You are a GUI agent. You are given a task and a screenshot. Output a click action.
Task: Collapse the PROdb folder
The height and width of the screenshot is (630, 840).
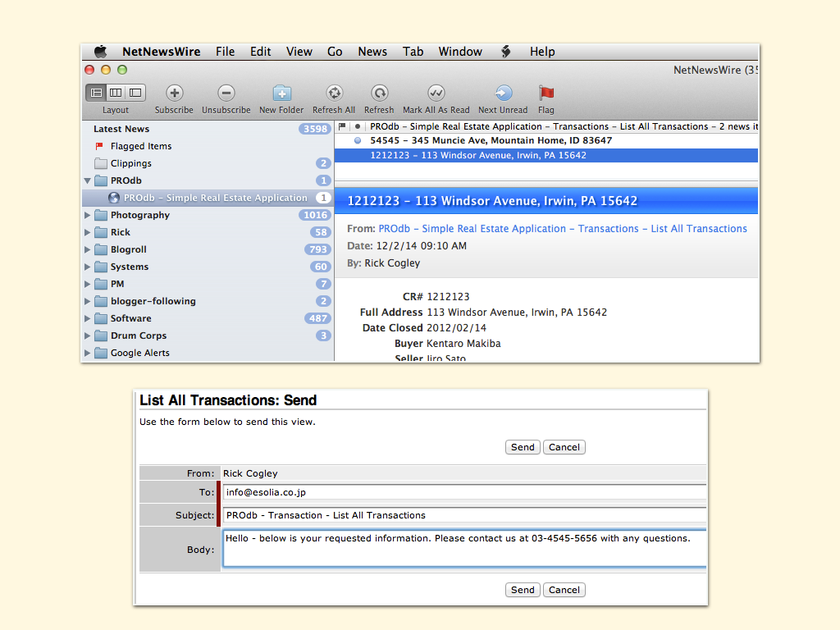tap(88, 180)
